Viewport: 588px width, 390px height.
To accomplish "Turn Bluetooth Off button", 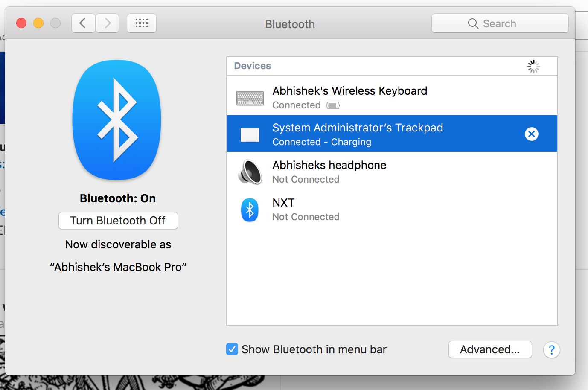I will pyautogui.click(x=118, y=221).
